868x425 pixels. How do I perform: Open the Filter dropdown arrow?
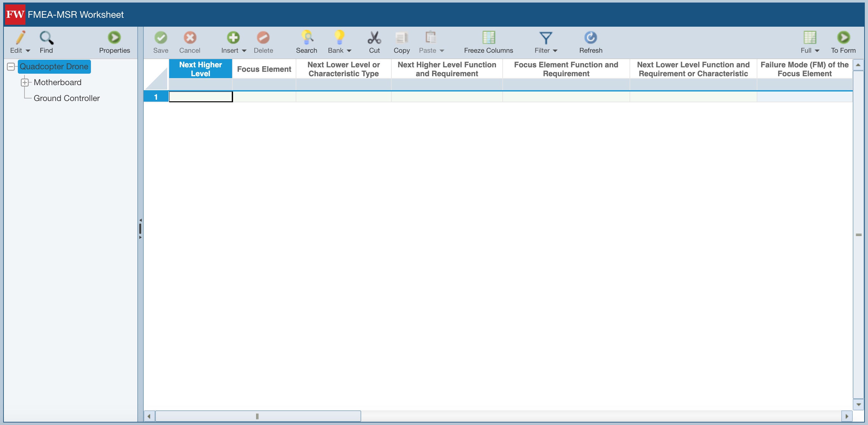(555, 51)
